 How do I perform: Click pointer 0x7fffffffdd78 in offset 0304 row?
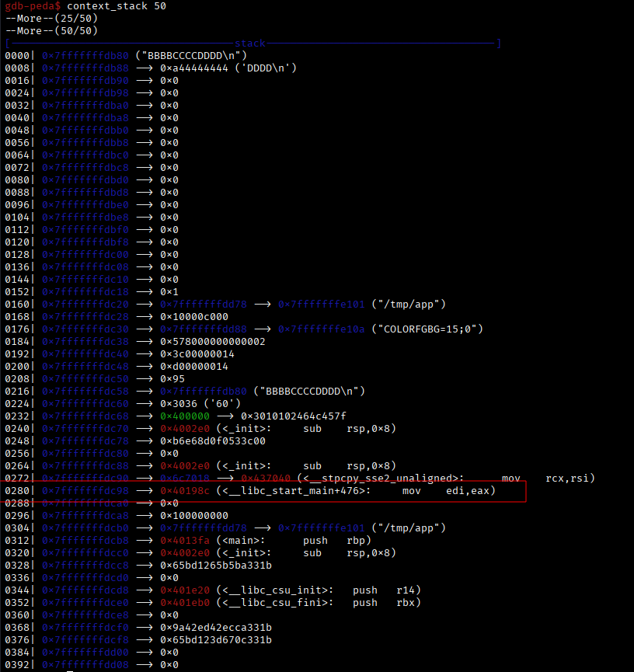point(204,528)
